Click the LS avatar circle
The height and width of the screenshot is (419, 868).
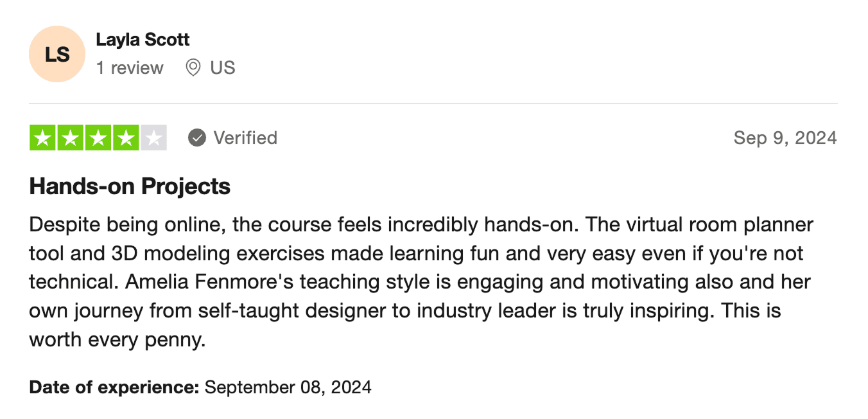(x=57, y=54)
